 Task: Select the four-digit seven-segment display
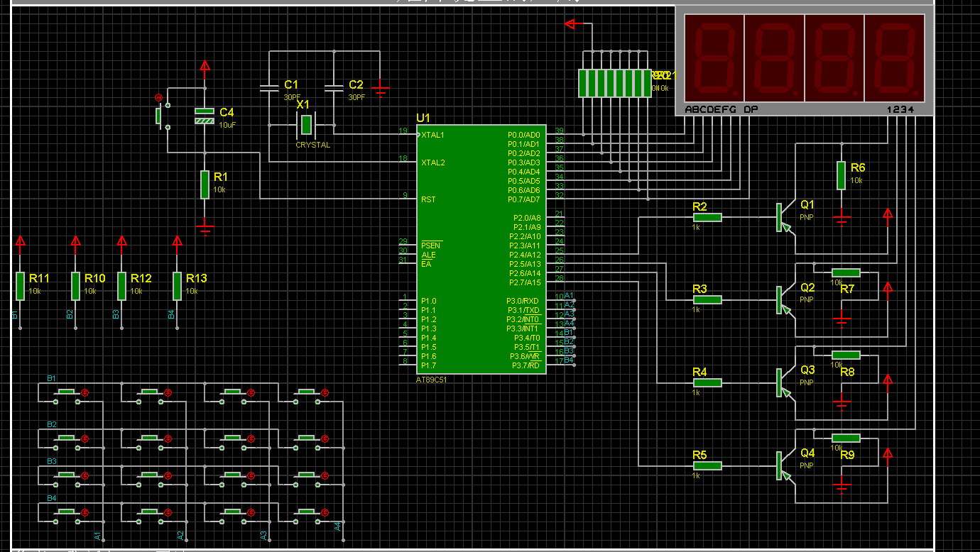tap(804, 60)
